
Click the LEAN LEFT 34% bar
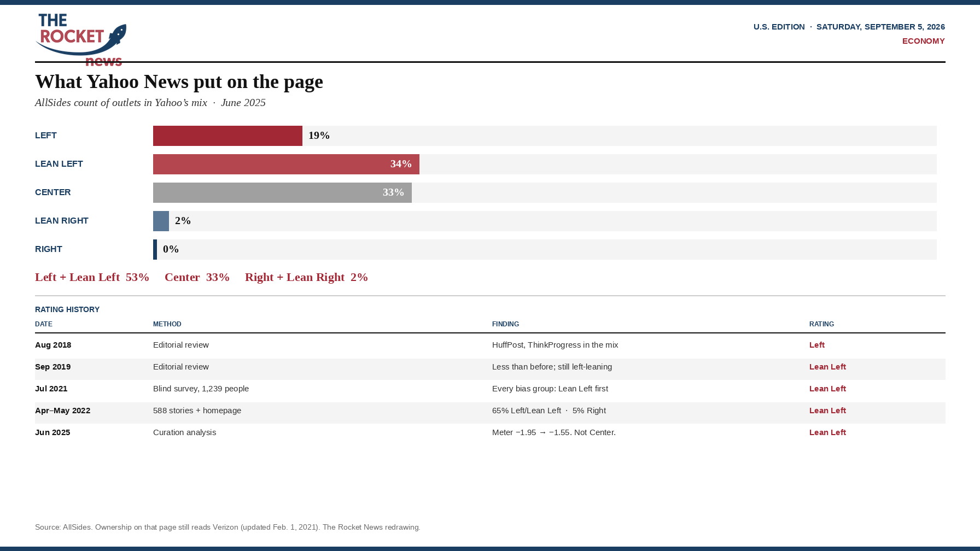point(286,164)
